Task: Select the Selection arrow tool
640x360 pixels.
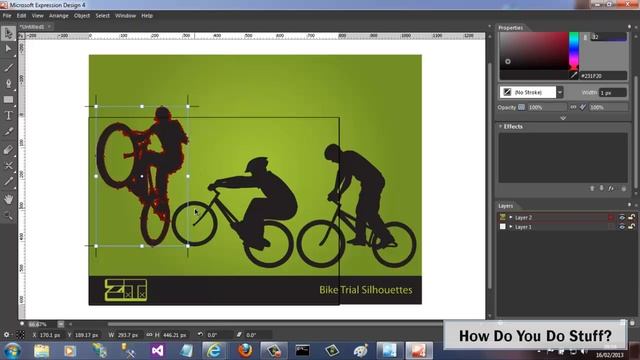Action: [8, 33]
